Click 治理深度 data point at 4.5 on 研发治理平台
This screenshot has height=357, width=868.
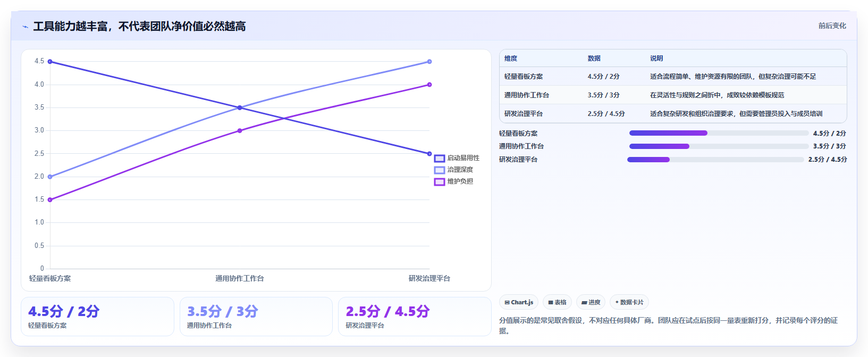429,62
